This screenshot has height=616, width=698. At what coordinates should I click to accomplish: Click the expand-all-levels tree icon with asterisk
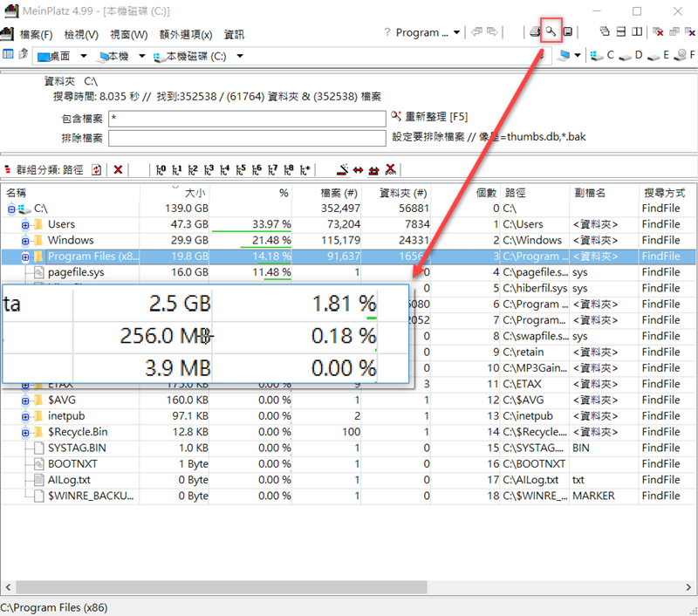point(305,169)
